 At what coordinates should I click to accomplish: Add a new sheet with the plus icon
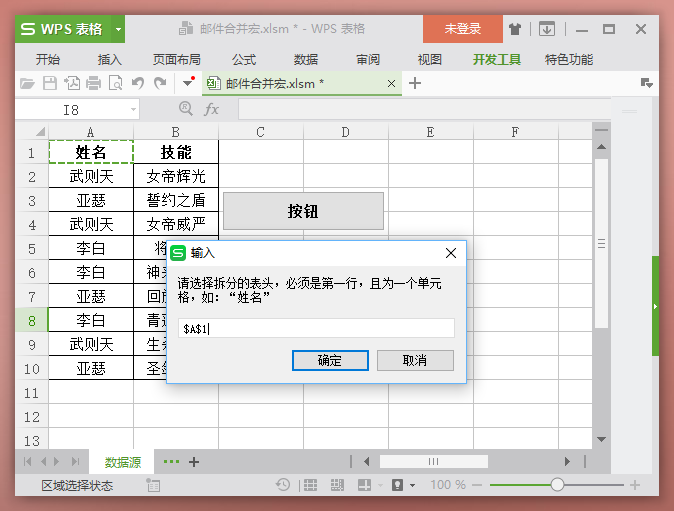pos(194,462)
